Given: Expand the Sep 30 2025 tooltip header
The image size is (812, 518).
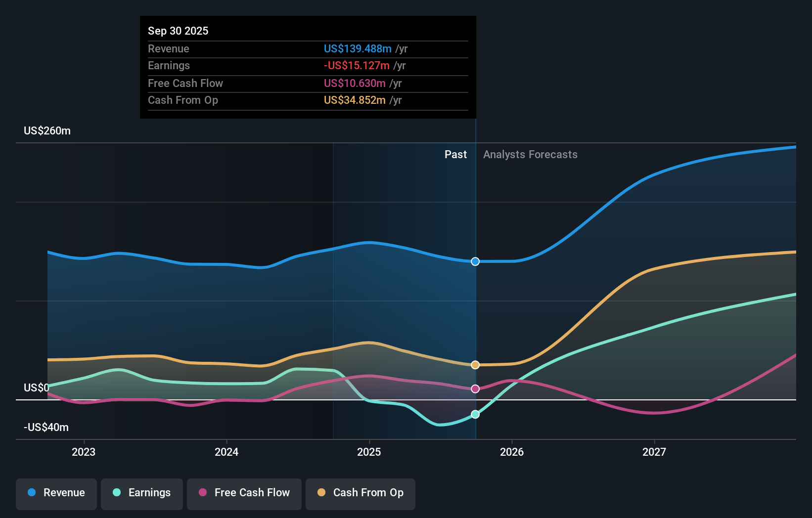Looking at the screenshot, I should pyautogui.click(x=178, y=31).
